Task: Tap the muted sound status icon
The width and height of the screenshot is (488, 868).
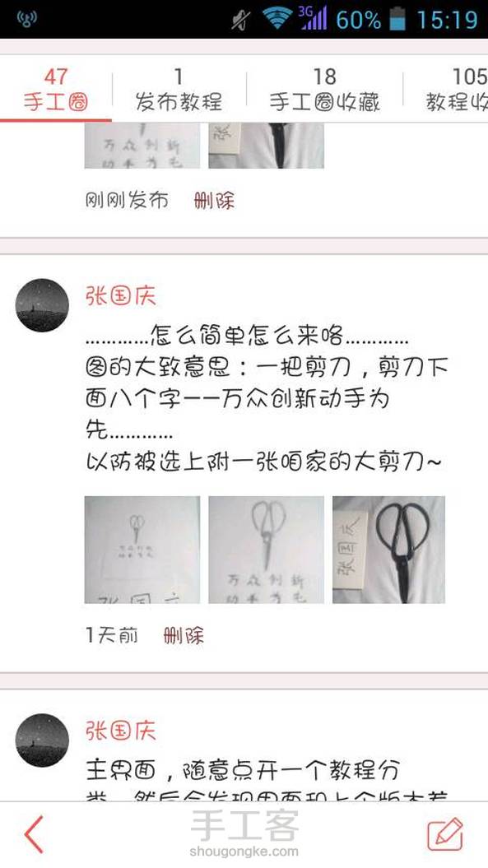Action: (241, 21)
